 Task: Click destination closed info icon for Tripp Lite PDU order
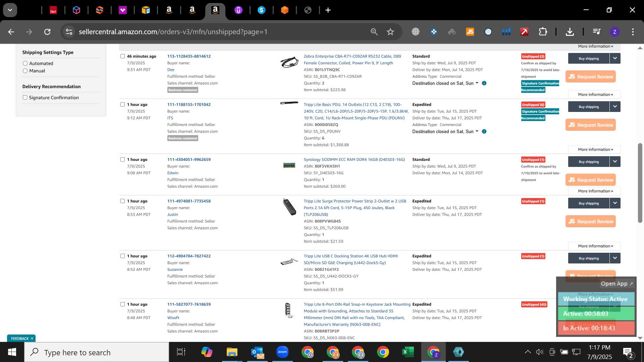tap(484, 131)
